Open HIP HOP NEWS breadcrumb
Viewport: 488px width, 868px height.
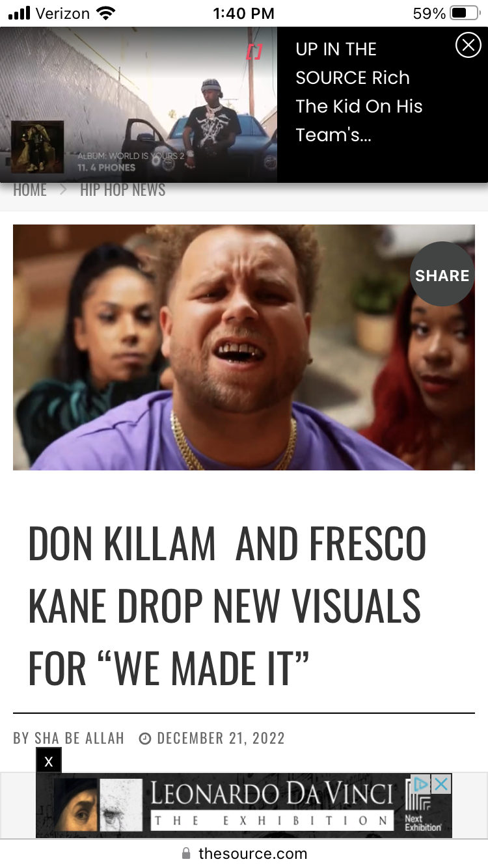(x=122, y=190)
